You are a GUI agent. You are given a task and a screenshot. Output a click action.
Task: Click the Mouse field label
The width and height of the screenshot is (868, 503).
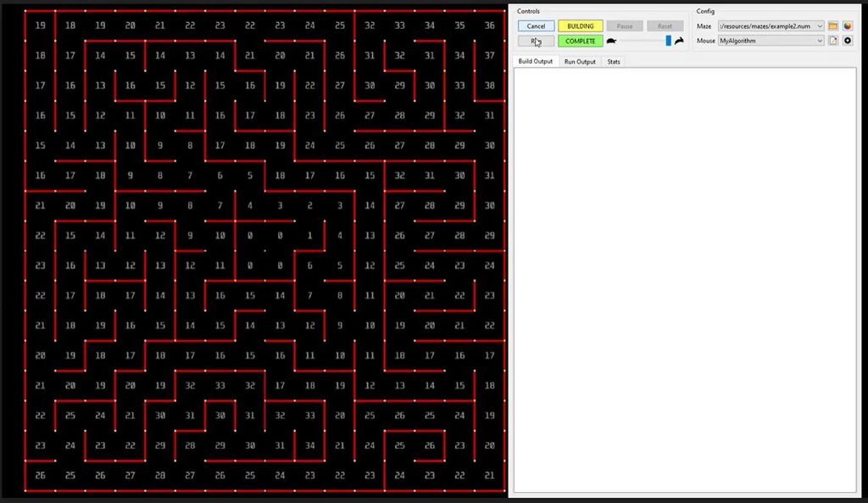pos(706,41)
